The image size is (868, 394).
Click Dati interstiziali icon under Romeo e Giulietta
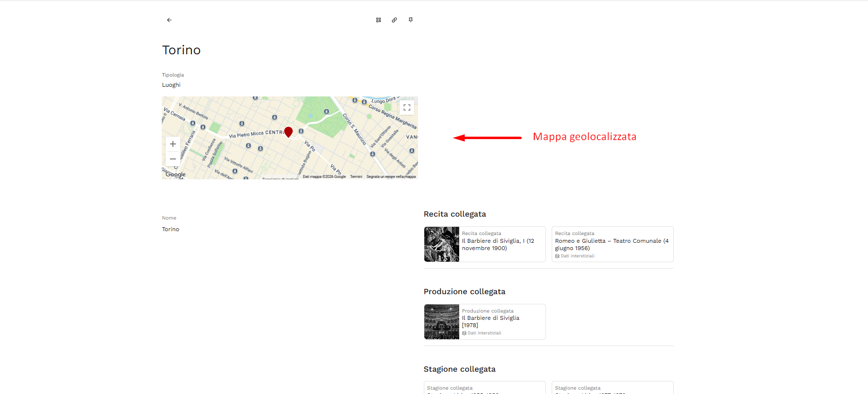tap(557, 256)
